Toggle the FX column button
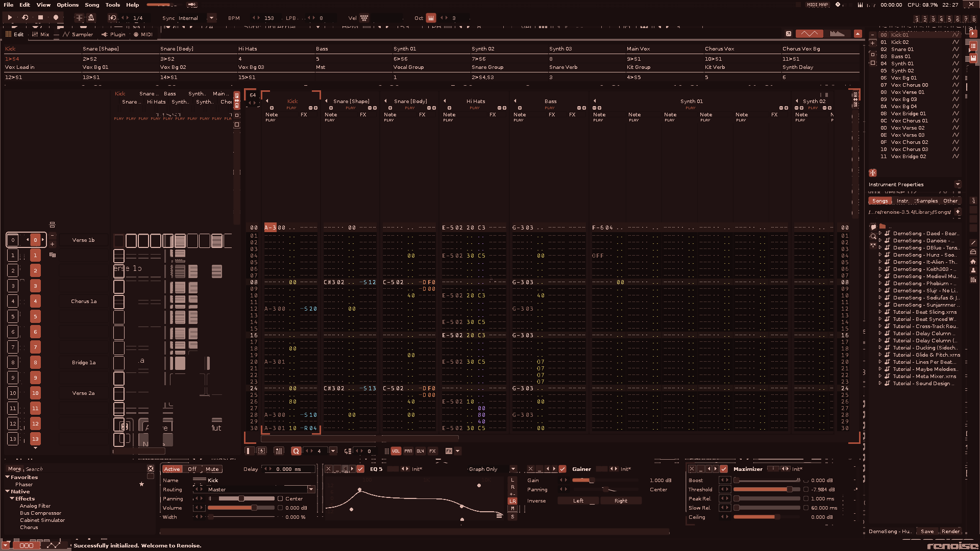Viewport: 980px width, 551px height. coord(433,451)
